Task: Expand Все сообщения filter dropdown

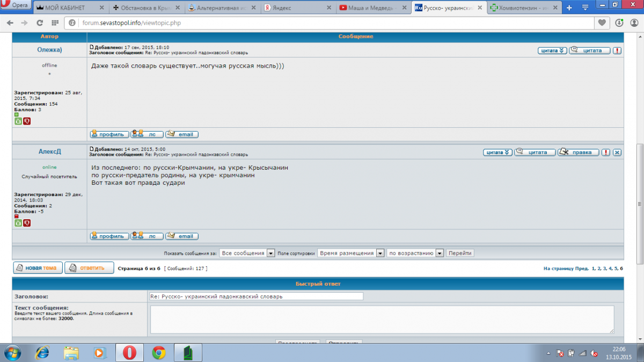Action: [270, 253]
